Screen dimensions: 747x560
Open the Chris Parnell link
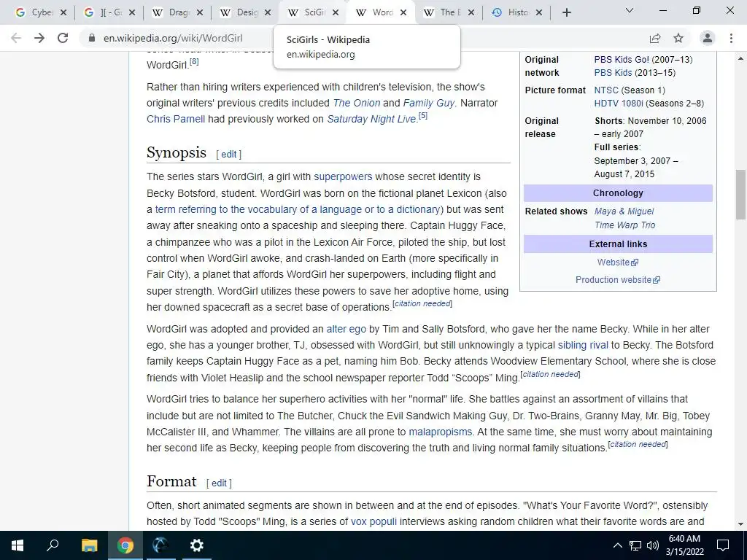176,119
